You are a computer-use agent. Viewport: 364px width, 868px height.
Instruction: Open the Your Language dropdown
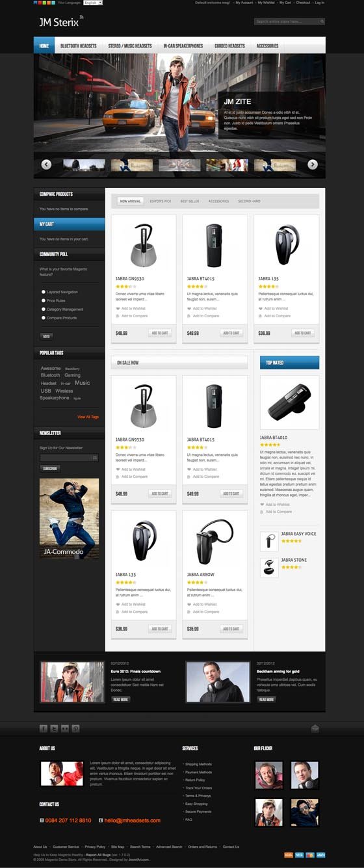[x=93, y=3]
